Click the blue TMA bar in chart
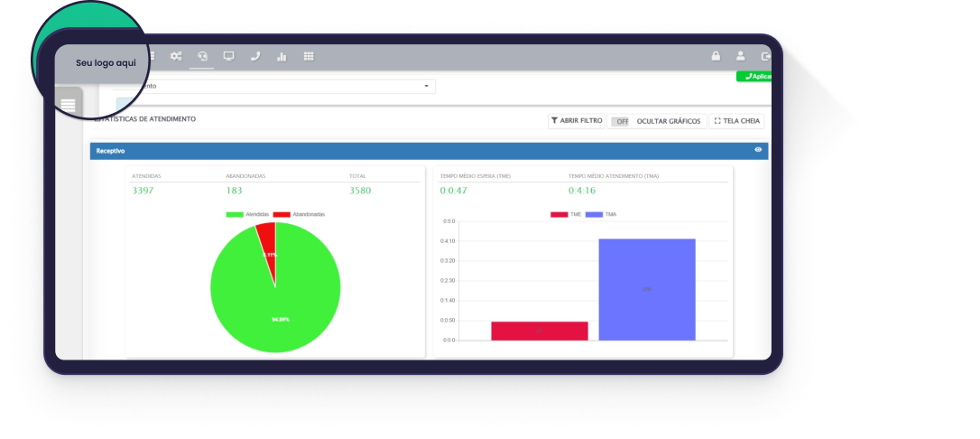 (646, 289)
